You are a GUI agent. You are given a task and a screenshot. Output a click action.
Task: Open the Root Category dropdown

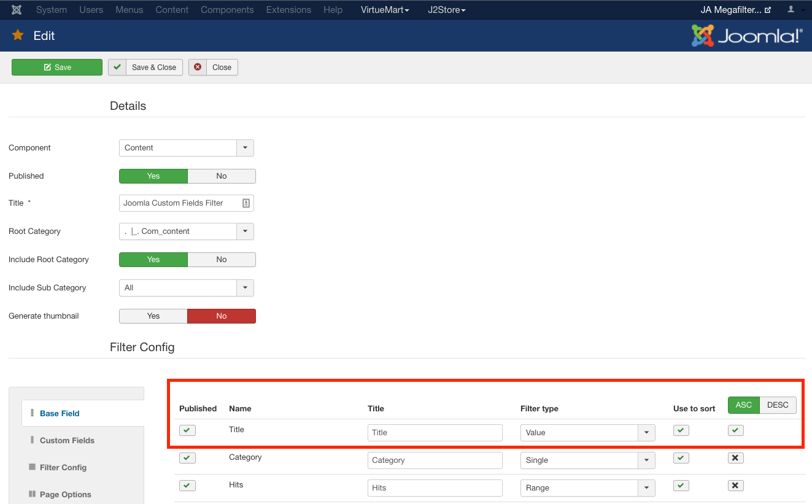tap(245, 231)
